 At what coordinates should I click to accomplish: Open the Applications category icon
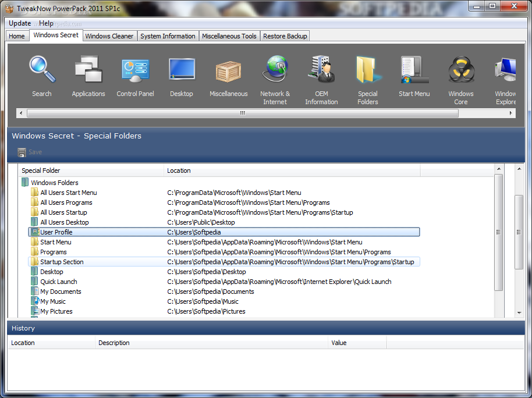pyautogui.click(x=88, y=70)
